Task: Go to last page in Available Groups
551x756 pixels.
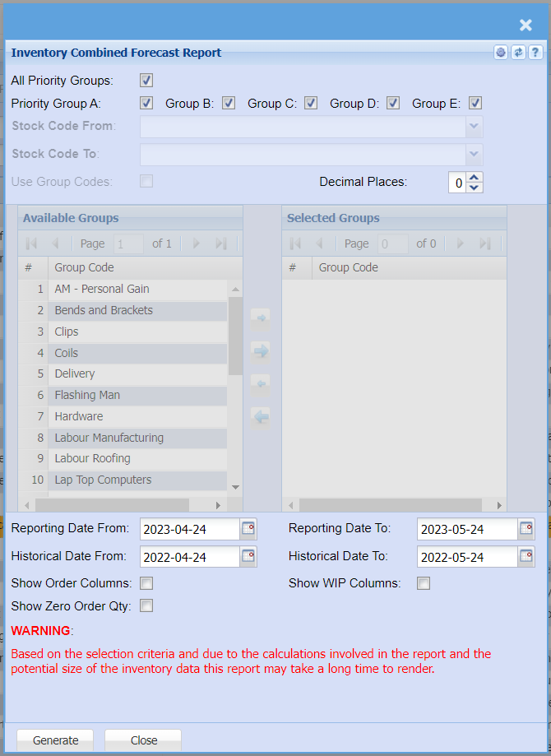Action: (220, 243)
